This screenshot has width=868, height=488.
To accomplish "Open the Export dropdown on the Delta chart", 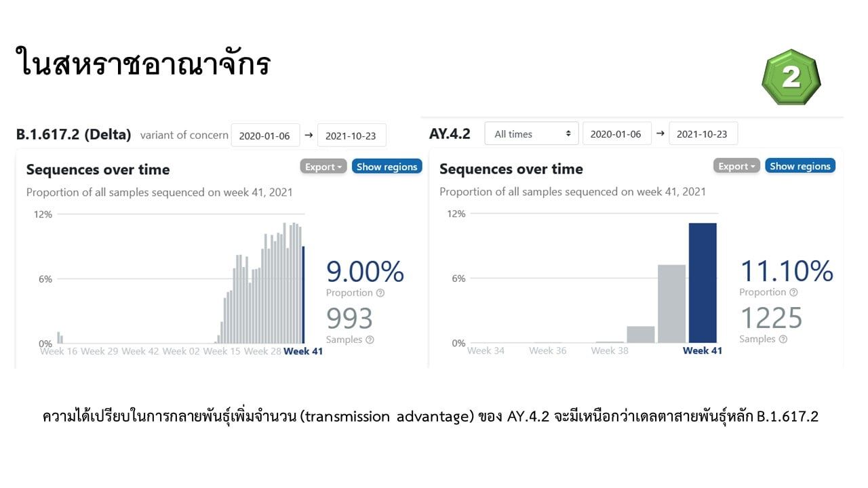I will (x=323, y=165).
